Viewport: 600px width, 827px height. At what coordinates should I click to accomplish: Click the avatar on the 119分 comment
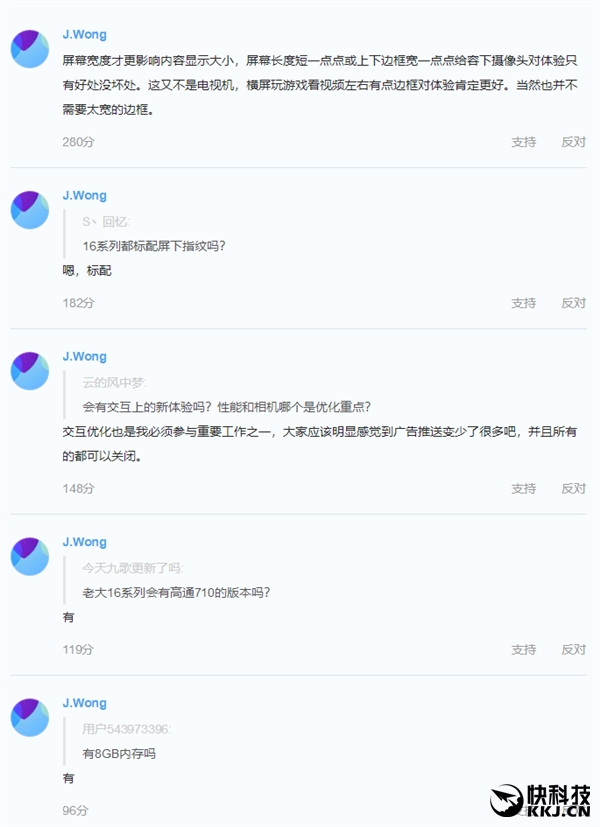click(x=30, y=556)
